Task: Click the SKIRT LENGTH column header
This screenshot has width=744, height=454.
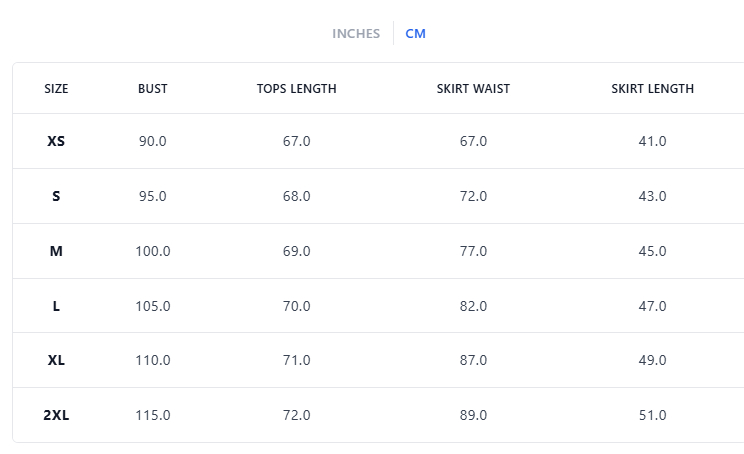Action: 652,89
